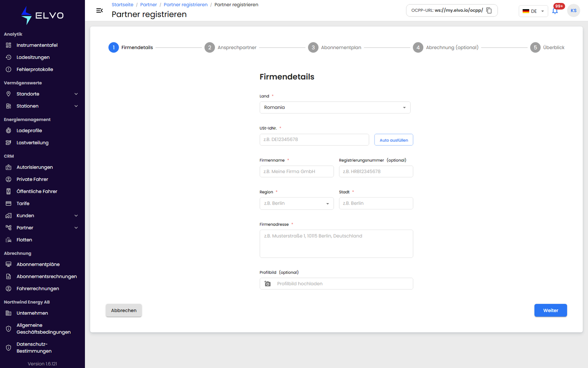The image size is (588, 368).
Task: Open the Region dropdown
Action: (x=297, y=204)
